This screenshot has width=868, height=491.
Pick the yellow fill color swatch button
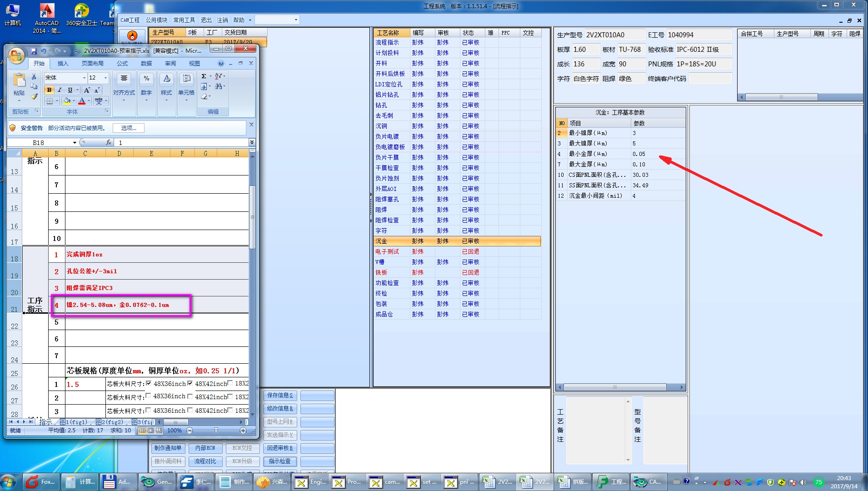coord(67,101)
